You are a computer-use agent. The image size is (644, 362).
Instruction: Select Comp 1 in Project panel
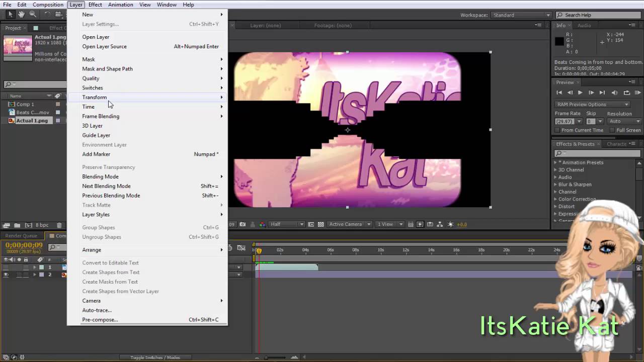click(25, 105)
